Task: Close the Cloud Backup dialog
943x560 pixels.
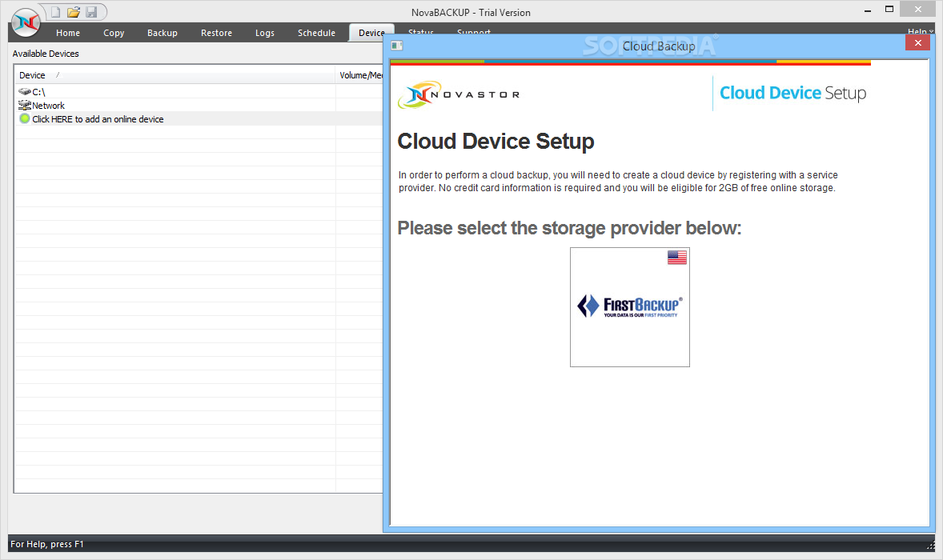Action: [x=917, y=42]
